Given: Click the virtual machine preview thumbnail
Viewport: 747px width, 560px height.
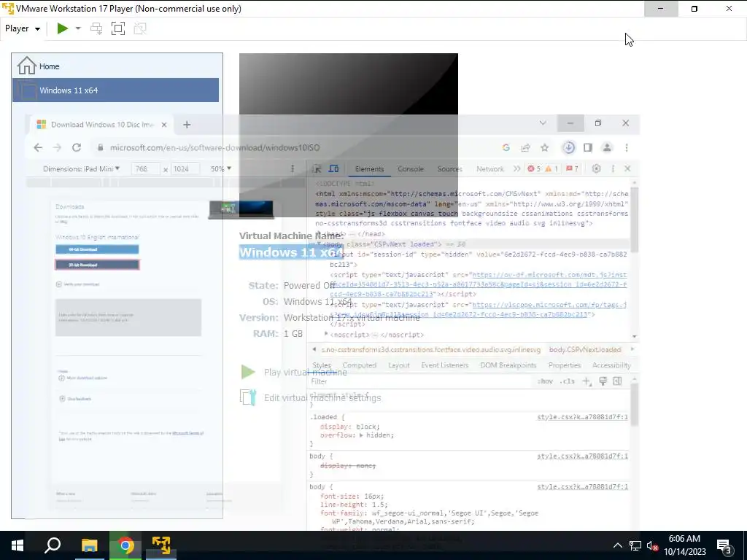Looking at the screenshot, I should (x=348, y=135).
